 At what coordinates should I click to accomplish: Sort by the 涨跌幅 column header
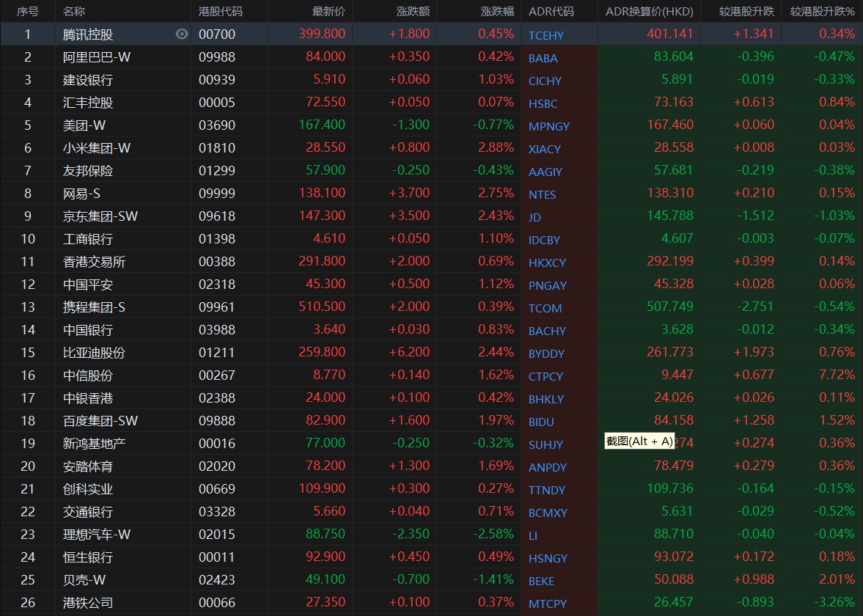(x=497, y=12)
